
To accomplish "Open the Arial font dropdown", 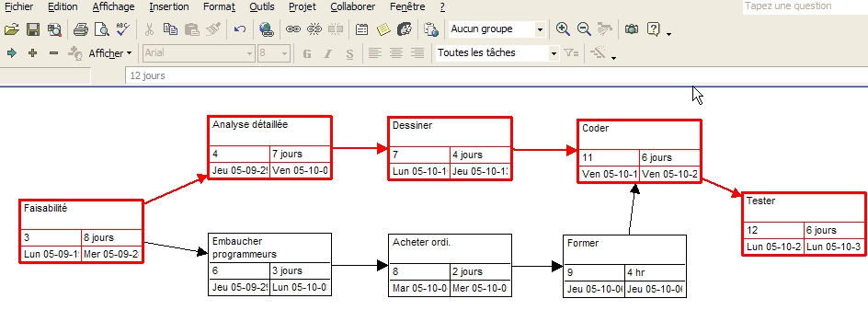I will tap(249, 53).
